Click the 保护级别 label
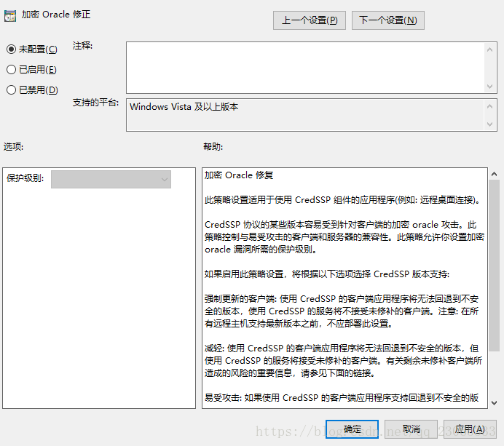The width and height of the screenshot is (504, 446). pyautogui.click(x=25, y=178)
